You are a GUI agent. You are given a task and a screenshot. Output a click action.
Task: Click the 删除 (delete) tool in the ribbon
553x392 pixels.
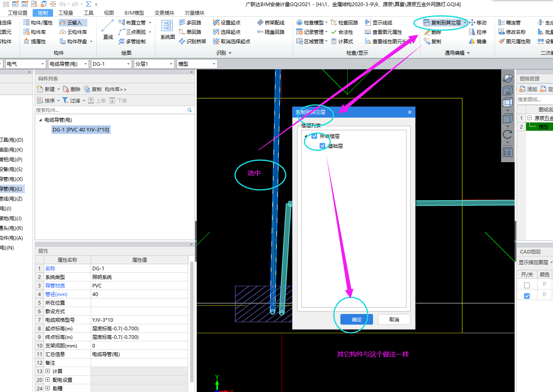[433, 32]
